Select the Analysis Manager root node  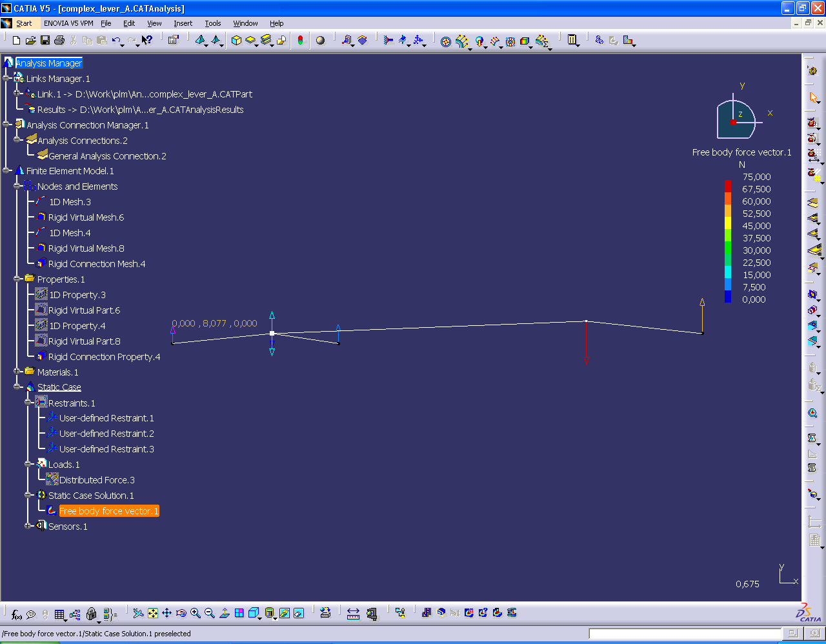coord(48,63)
